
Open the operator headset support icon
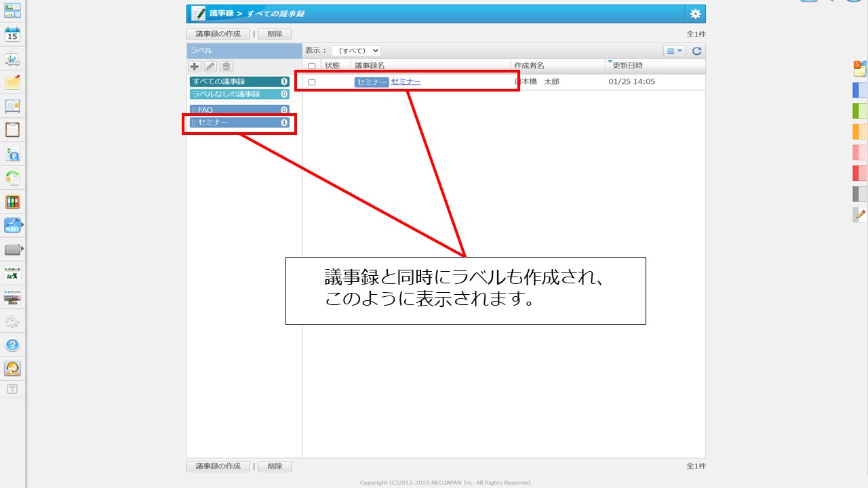click(x=12, y=369)
